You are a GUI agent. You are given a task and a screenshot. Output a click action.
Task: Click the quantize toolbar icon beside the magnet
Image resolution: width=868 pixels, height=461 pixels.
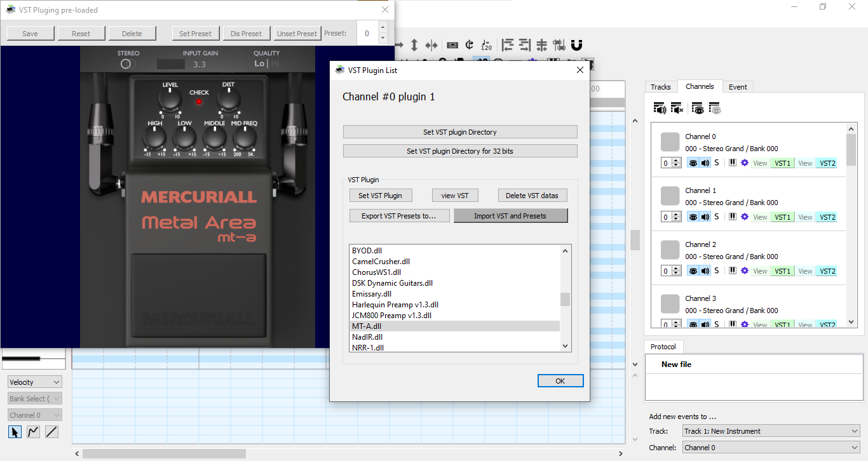click(x=559, y=45)
